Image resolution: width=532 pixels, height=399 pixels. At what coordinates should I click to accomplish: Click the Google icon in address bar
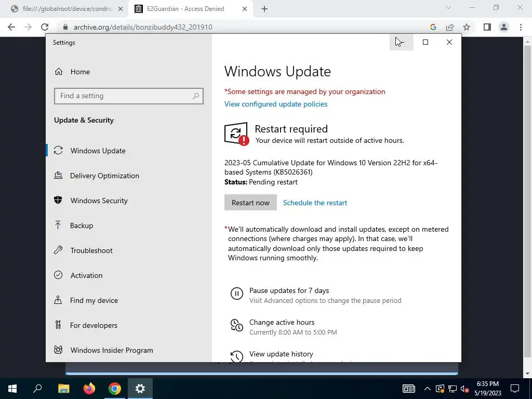(x=433, y=27)
